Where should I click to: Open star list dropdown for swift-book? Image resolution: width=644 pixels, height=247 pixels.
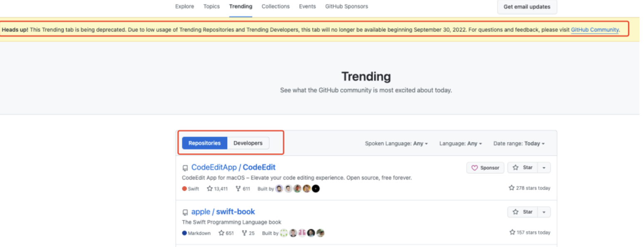coord(544,212)
